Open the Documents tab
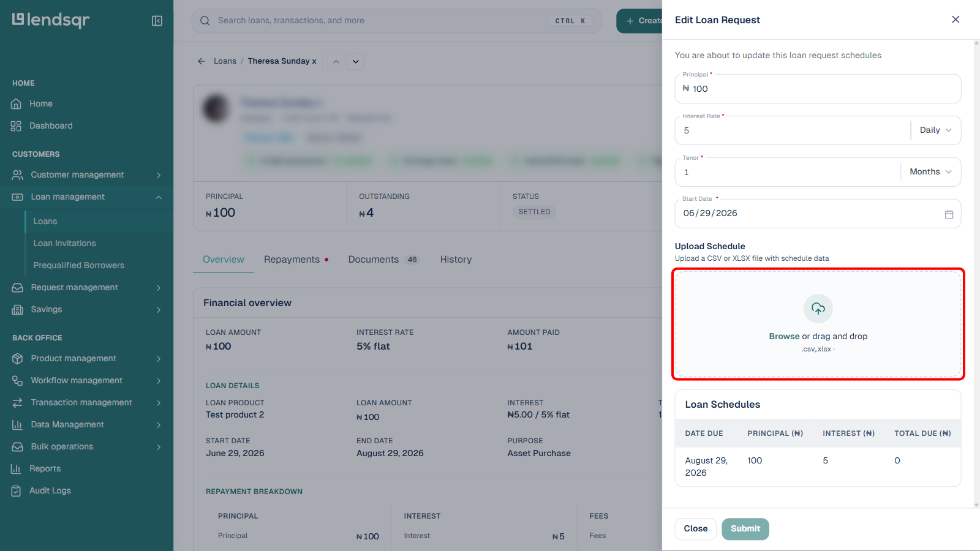Image resolution: width=980 pixels, height=551 pixels. [x=383, y=260]
